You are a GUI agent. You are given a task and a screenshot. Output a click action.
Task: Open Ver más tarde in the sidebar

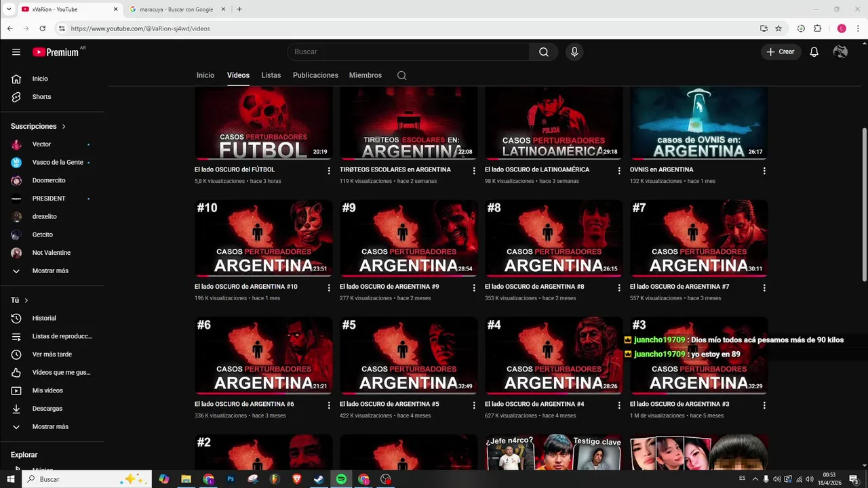(52, 354)
